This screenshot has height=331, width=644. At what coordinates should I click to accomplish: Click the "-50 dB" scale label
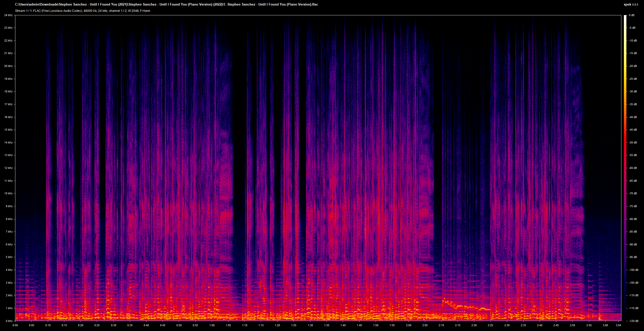[x=633, y=143]
